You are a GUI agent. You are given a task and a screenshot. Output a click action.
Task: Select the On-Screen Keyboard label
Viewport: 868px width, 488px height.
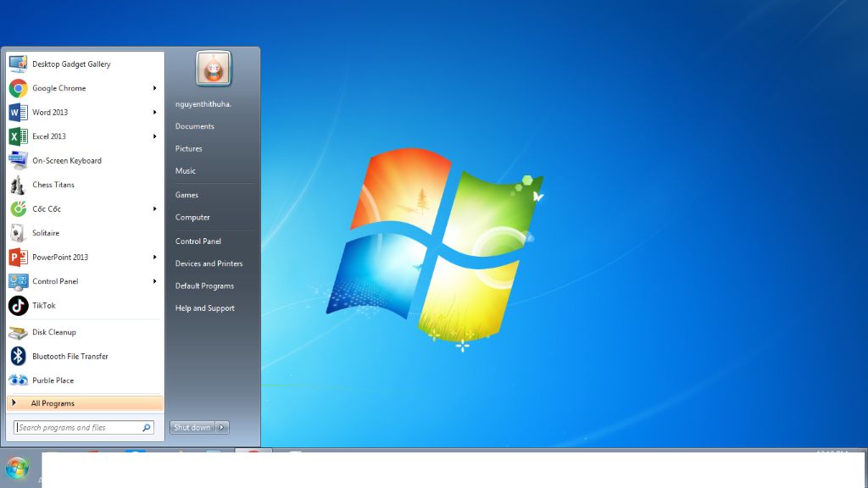point(67,161)
